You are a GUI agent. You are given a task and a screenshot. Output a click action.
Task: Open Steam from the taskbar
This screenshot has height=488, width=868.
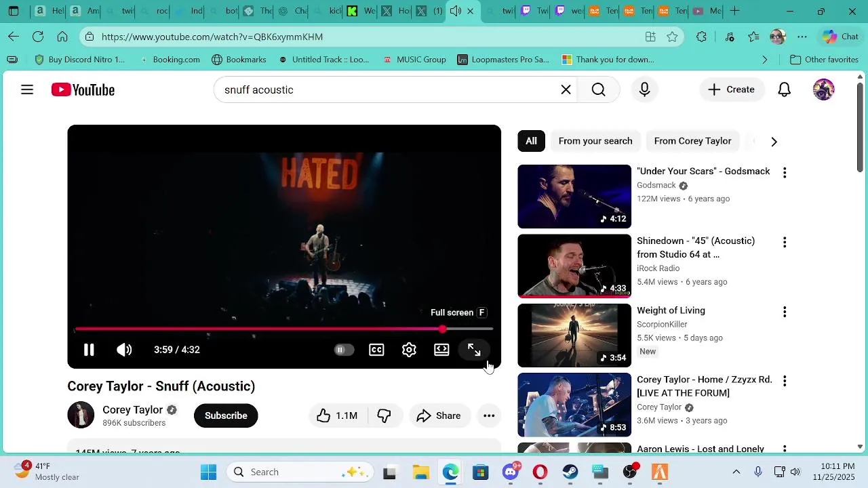point(570,472)
